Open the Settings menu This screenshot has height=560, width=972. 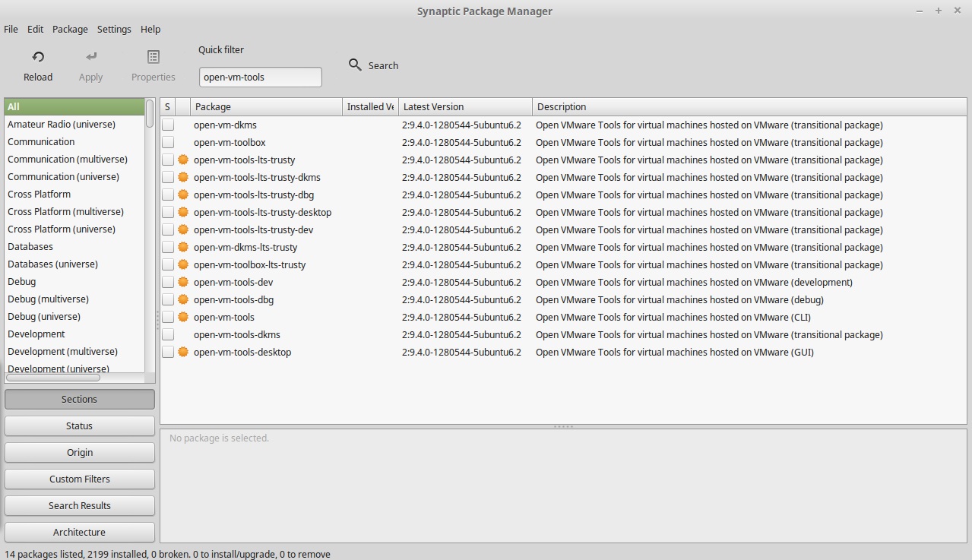tap(114, 29)
